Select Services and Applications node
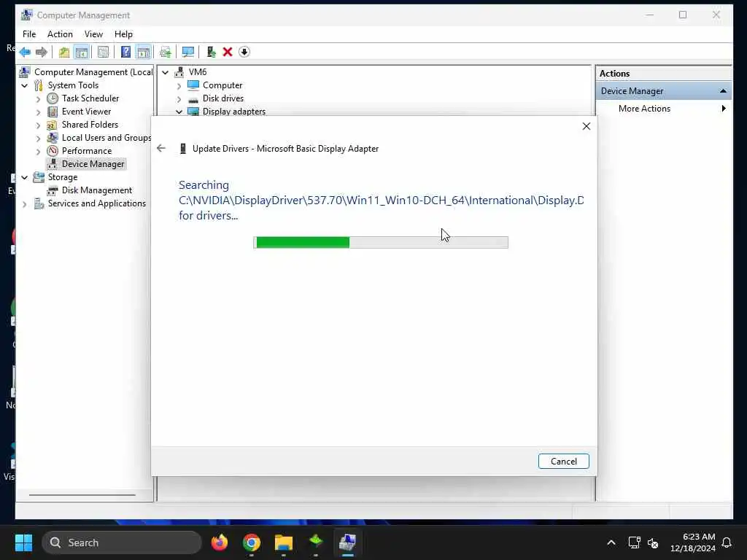This screenshot has height=560, width=747. pyautogui.click(x=97, y=203)
